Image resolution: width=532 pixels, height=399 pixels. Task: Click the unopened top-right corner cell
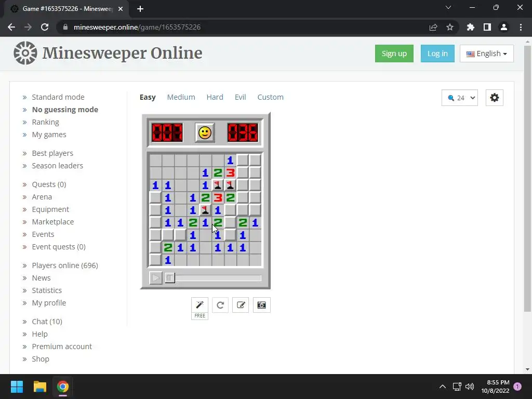(255, 160)
